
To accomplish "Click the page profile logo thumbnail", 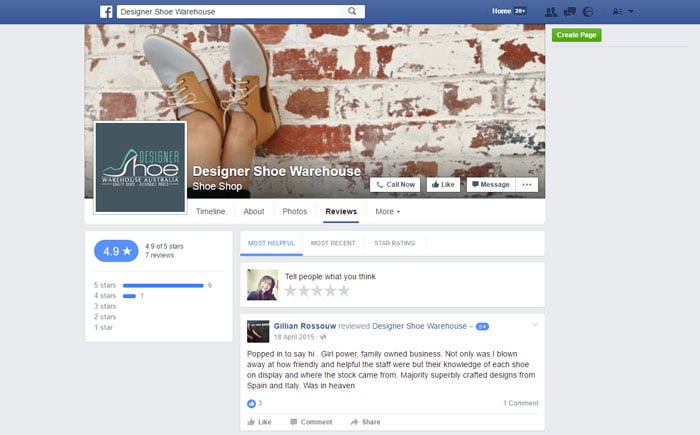I will click(x=140, y=167).
